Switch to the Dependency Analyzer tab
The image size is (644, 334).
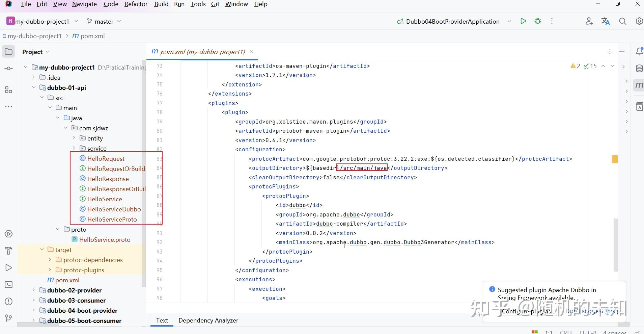(x=208, y=320)
